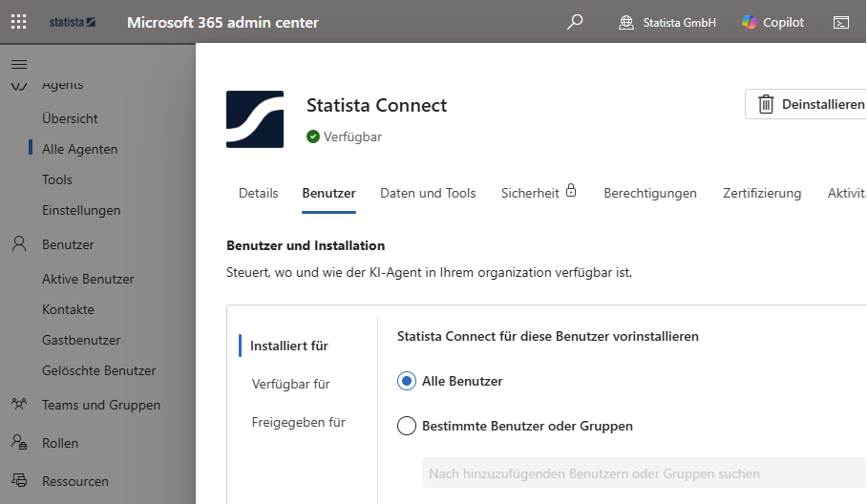
Task: Click the Deinstallieren button
Action: click(806, 104)
